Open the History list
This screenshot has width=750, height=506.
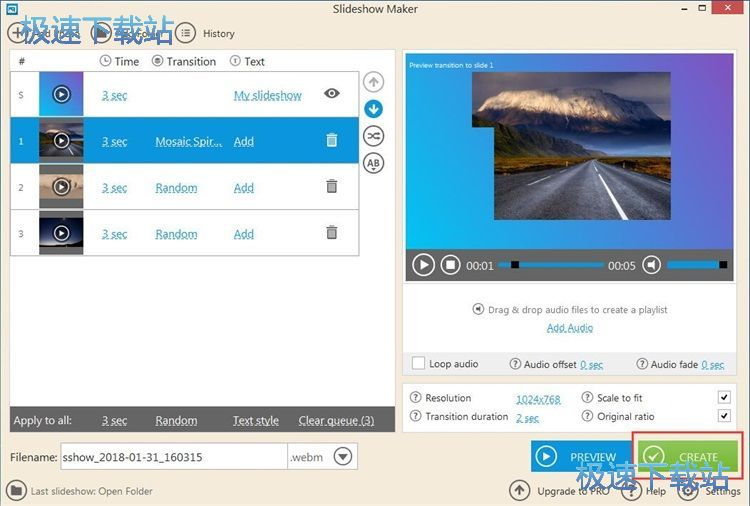click(x=208, y=33)
